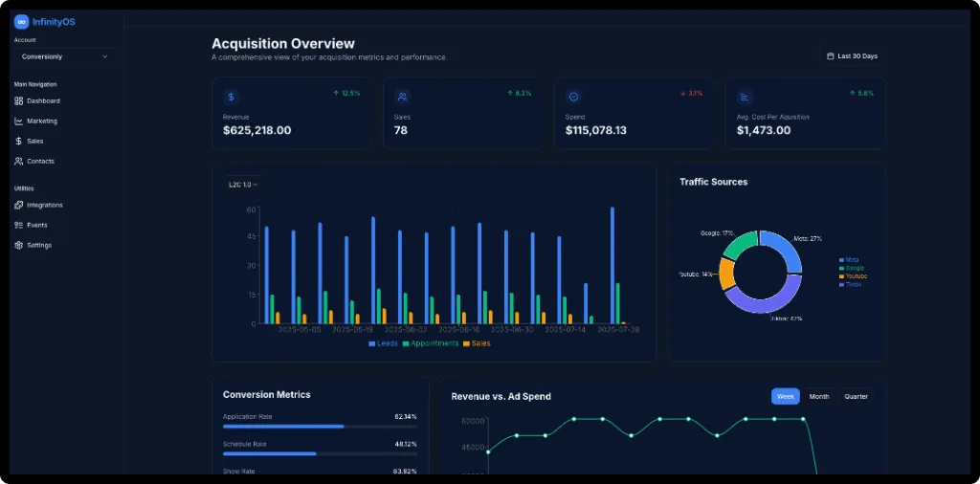Viewport: 980px width, 484px height.
Task: Click the Spend card checkmark icon
Action: pos(573,97)
